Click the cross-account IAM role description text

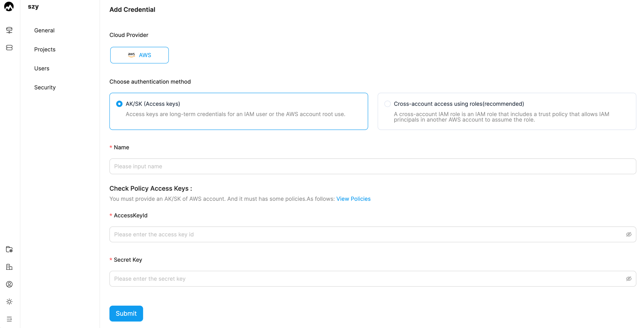[501, 117]
